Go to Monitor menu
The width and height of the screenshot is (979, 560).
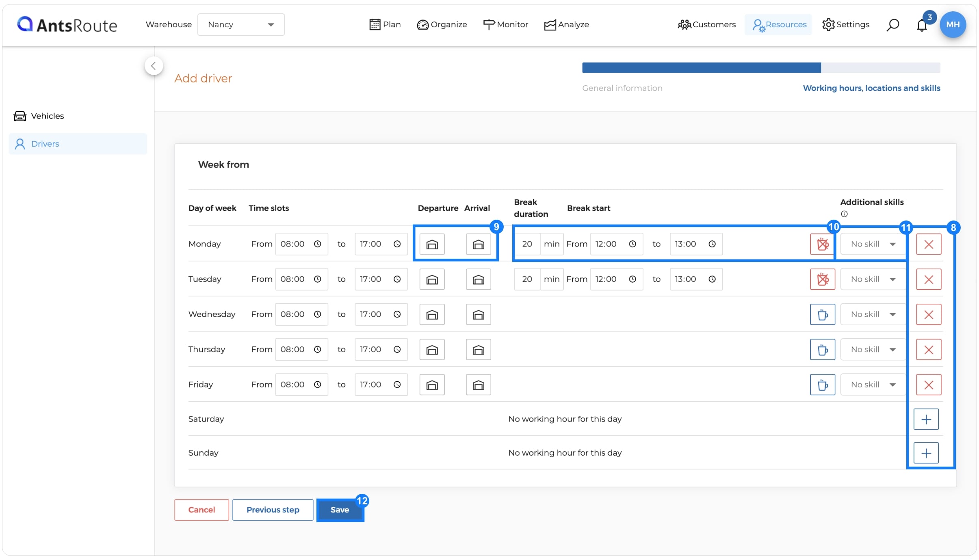(505, 25)
